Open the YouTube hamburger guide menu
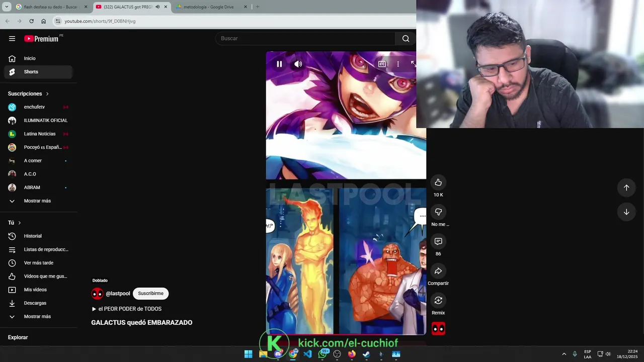This screenshot has height=362, width=644. point(12,39)
